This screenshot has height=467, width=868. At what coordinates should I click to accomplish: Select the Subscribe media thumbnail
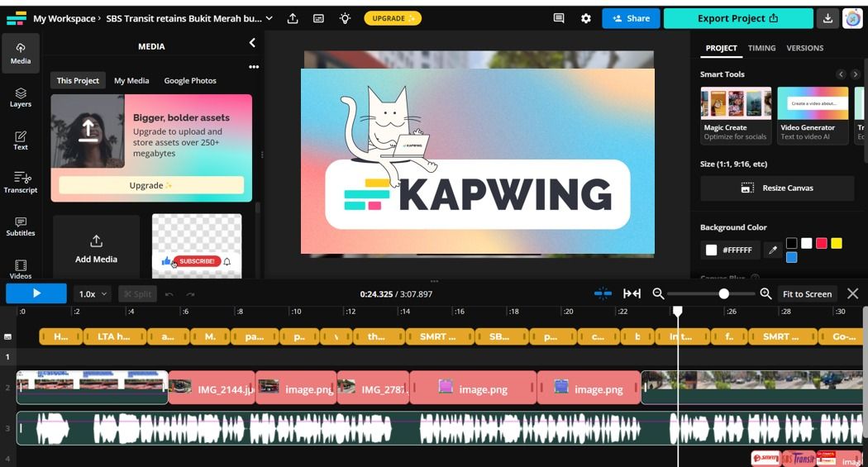tap(197, 246)
